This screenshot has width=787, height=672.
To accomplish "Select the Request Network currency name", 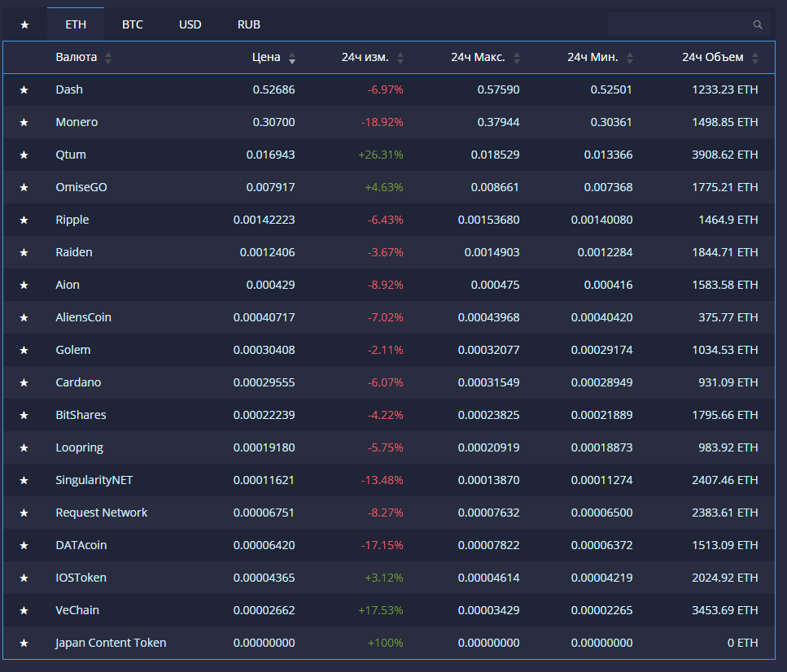I will click(102, 513).
